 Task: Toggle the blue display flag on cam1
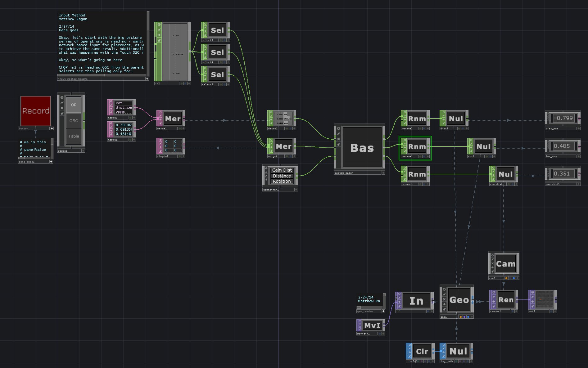[514, 278]
